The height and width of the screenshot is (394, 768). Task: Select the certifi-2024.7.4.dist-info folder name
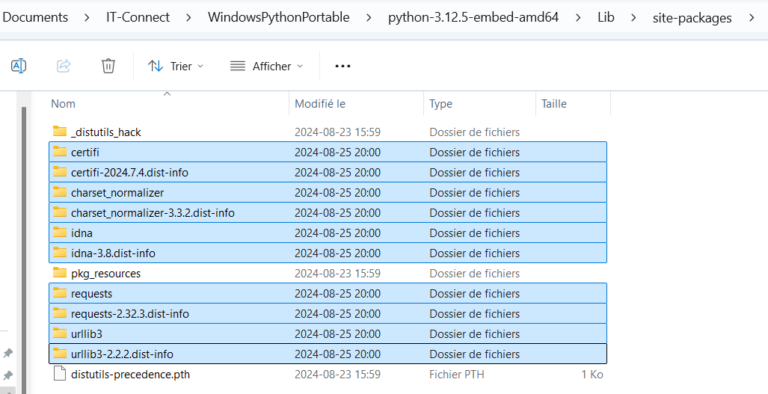129,172
